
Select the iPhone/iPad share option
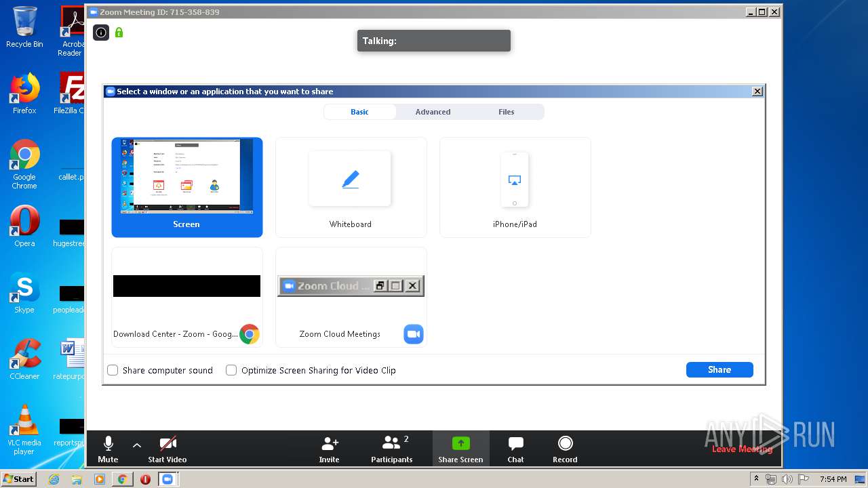(515, 187)
